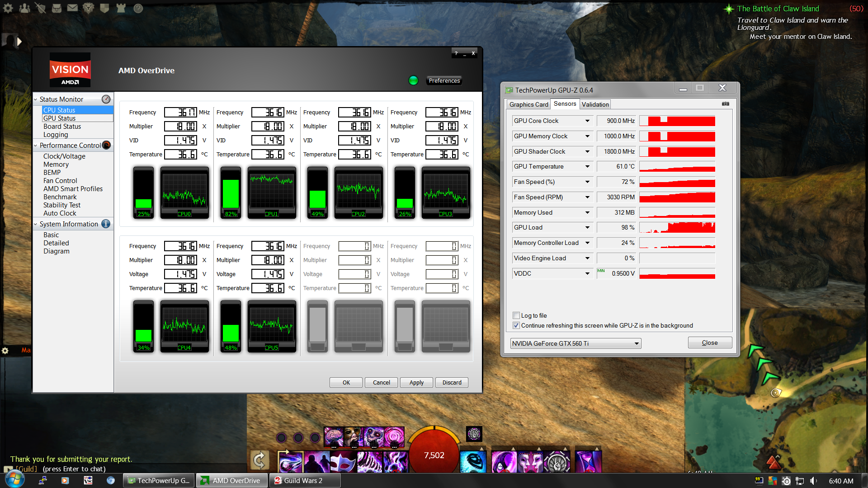Select the Sensors tab in GPU-Z
The image size is (868, 488).
pos(565,104)
